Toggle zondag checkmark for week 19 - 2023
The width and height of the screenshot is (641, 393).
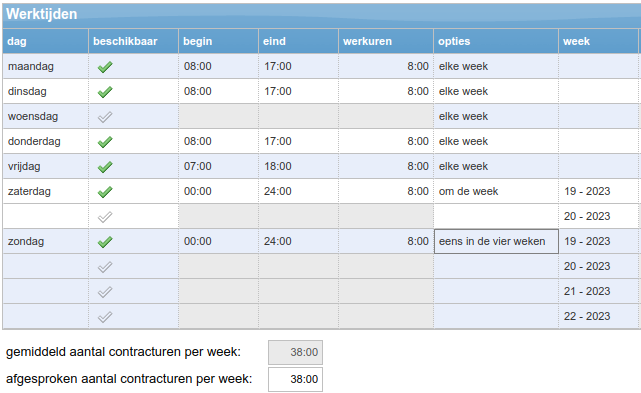tap(105, 242)
